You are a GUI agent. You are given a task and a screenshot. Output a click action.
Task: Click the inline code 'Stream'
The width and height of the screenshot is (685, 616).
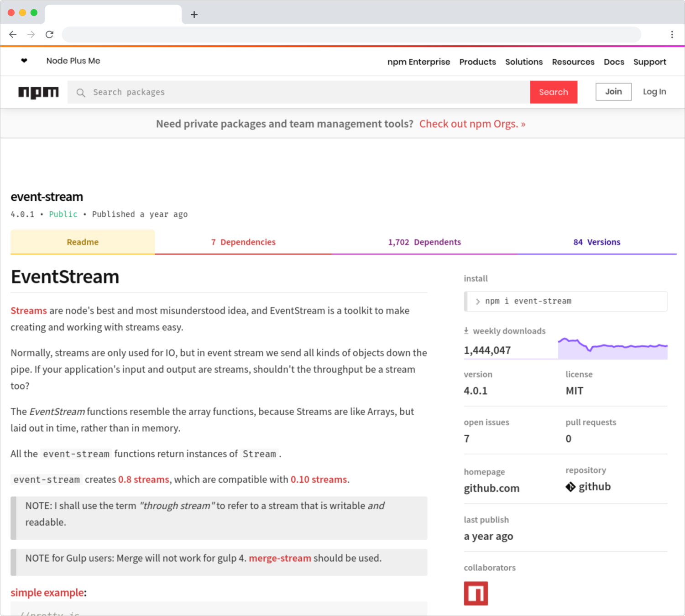259,454
